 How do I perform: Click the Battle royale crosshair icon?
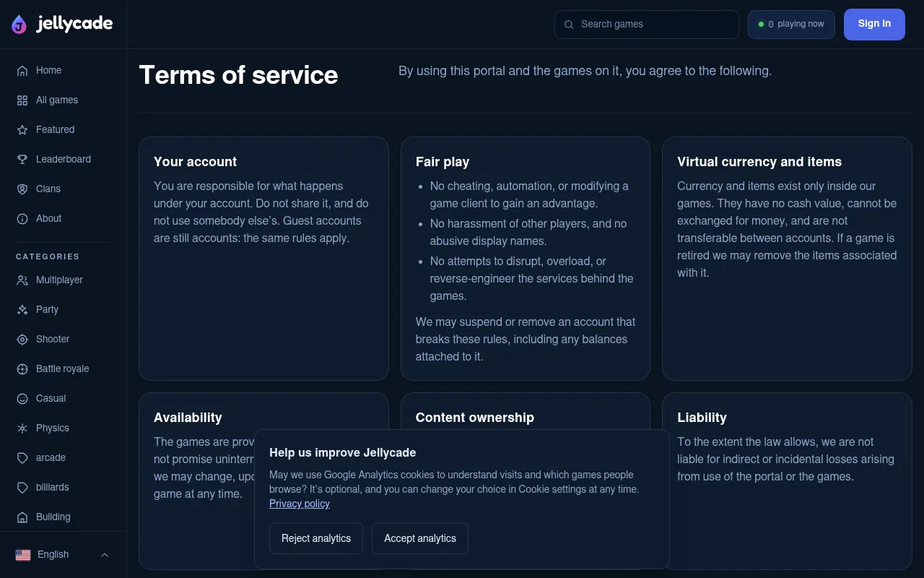click(22, 368)
